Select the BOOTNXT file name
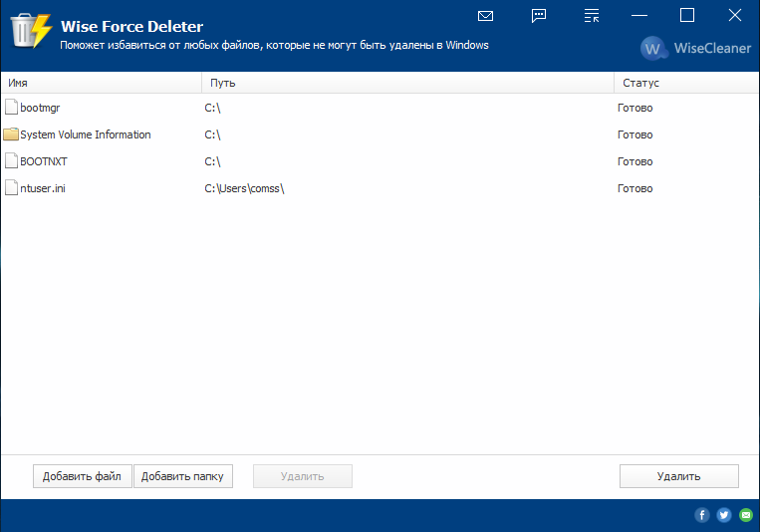760x532 pixels. coord(44,161)
